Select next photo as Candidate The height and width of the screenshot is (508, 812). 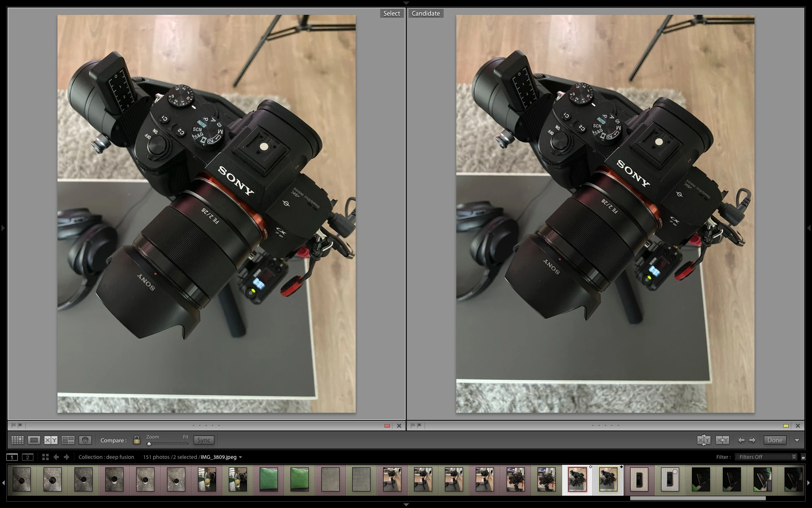click(752, 440)
